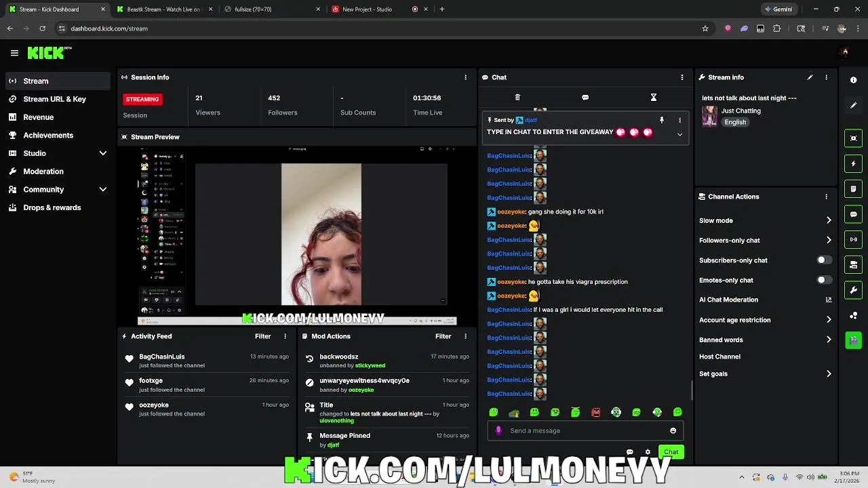Click the info icon in right rail
Viewport: 868px width, 488px height.
(853, 80)
